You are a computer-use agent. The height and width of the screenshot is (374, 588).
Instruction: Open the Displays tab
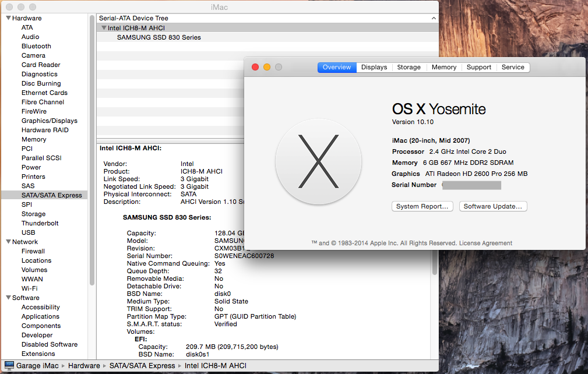[374, 67]
